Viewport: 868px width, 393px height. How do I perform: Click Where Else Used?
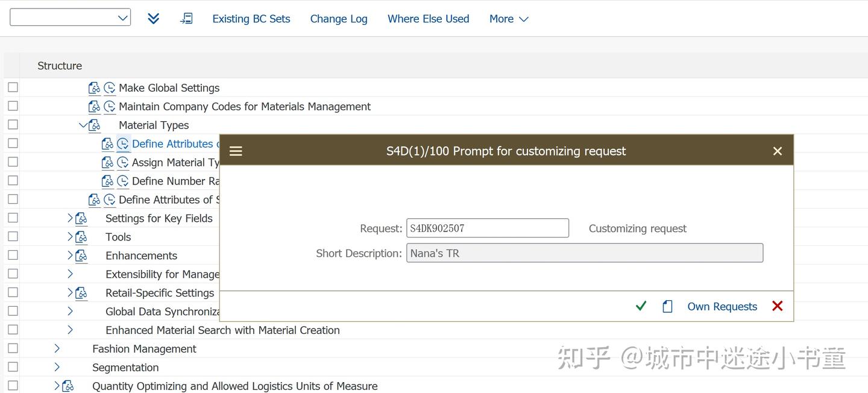[428, 19]
